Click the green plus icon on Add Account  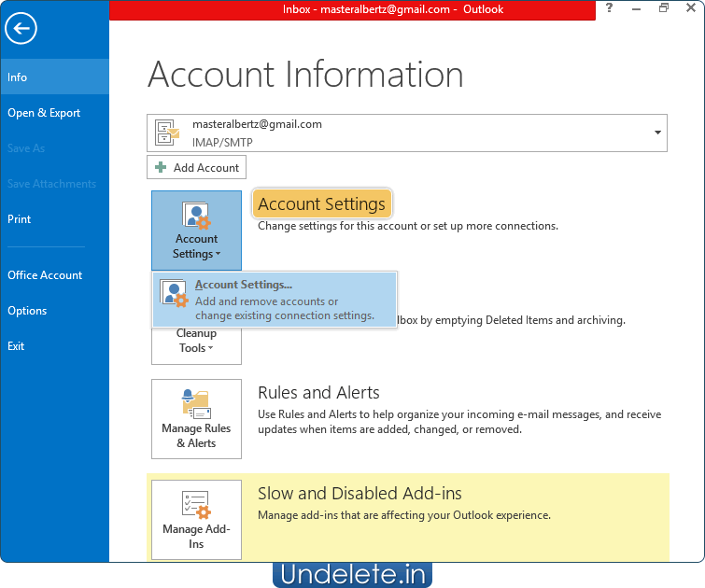point(161,167)
